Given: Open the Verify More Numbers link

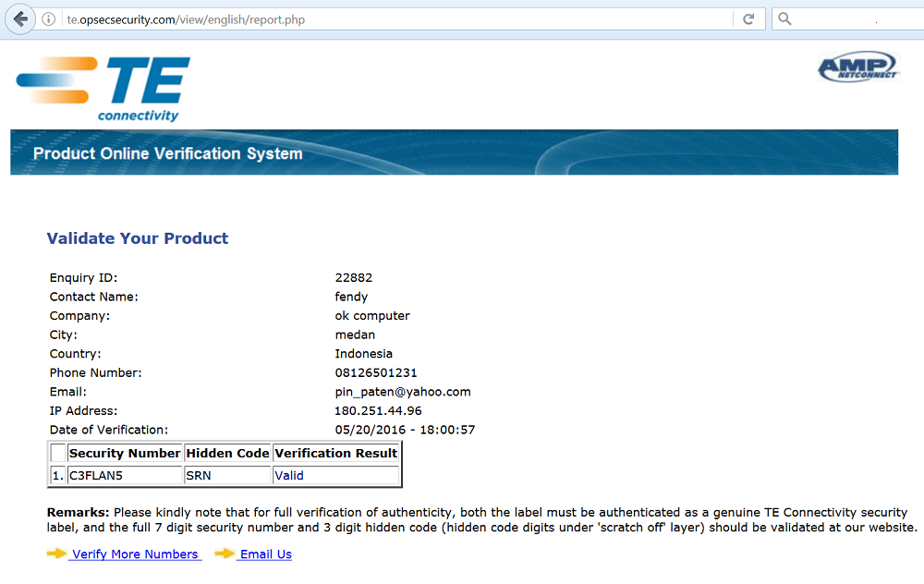Looking at the screenshot, I should tap(135, 554).
